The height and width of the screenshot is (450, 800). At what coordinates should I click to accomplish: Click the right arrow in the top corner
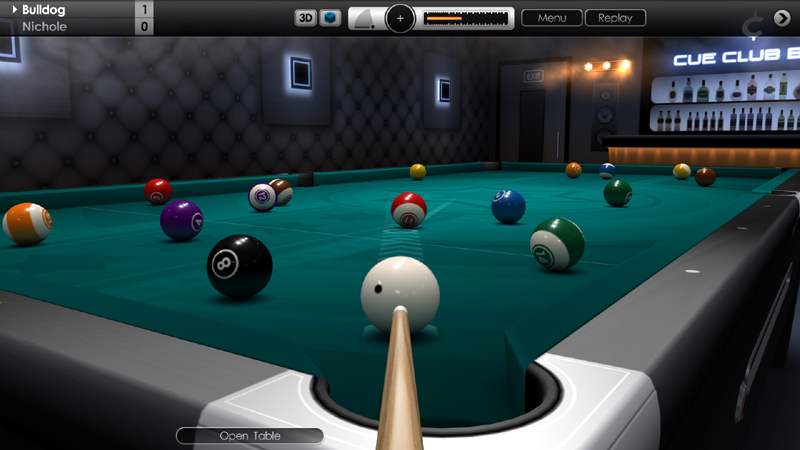(x=782, y=18)
